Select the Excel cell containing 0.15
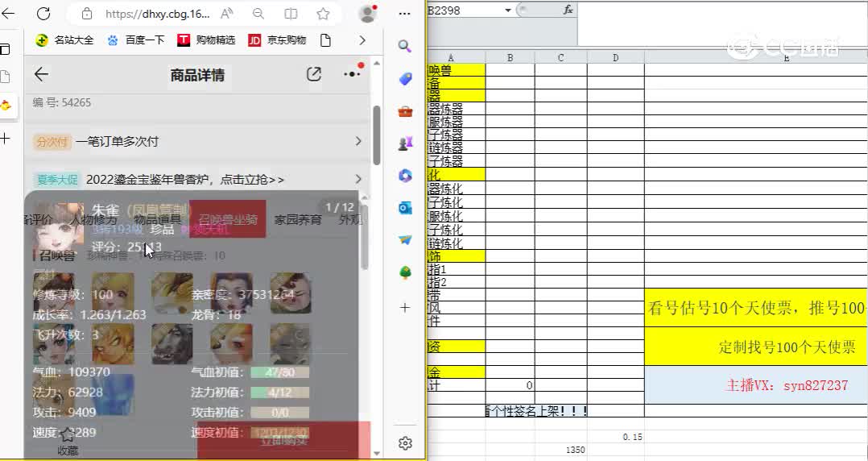 click(x=615, y=437)
